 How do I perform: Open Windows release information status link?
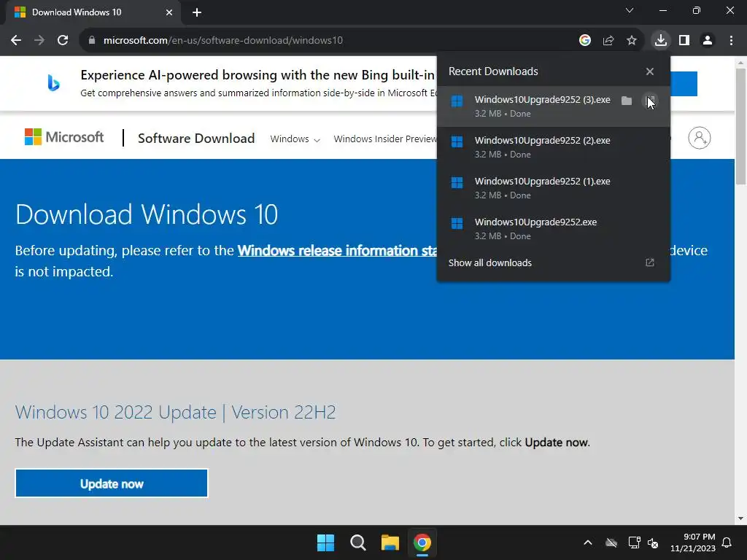pos(337,251)
